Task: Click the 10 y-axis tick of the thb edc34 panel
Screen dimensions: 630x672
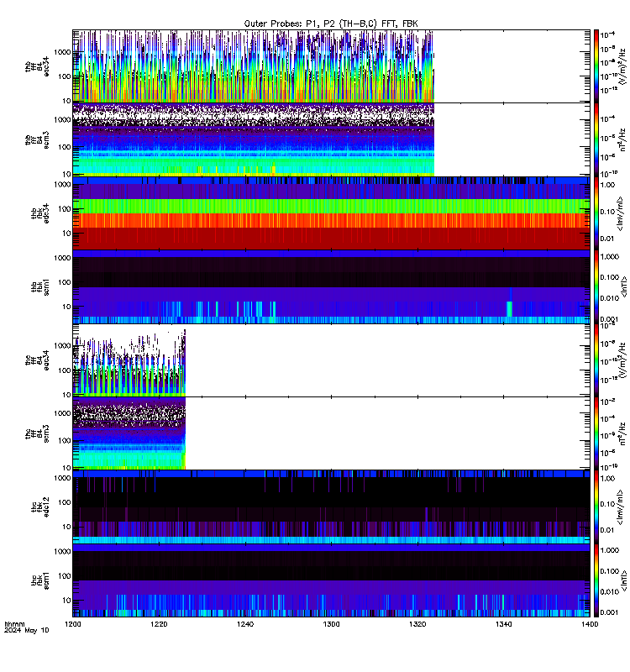Action: tap(67, 234)
